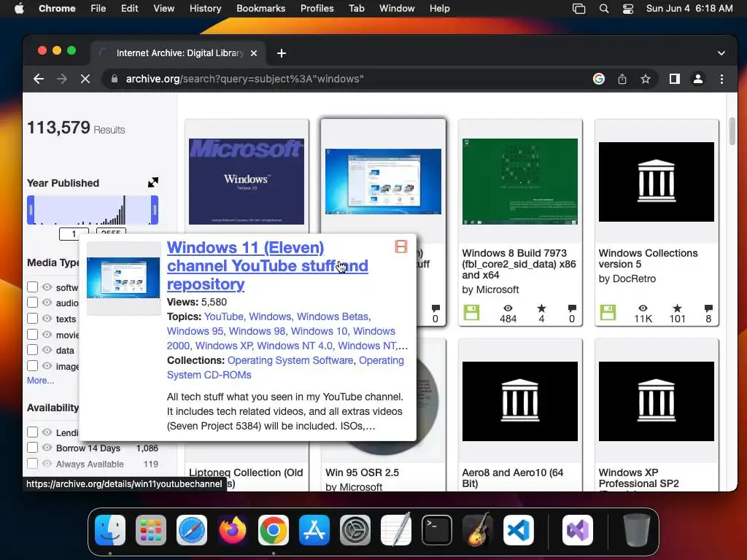The width and height of the screenshot is (747, 560).
Task: Click the Google account icon in address bar
Action: (x=599, y=79)
